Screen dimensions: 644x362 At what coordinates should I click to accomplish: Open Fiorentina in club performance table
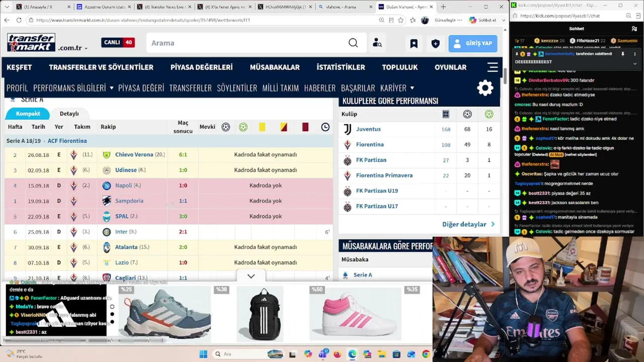370,144
